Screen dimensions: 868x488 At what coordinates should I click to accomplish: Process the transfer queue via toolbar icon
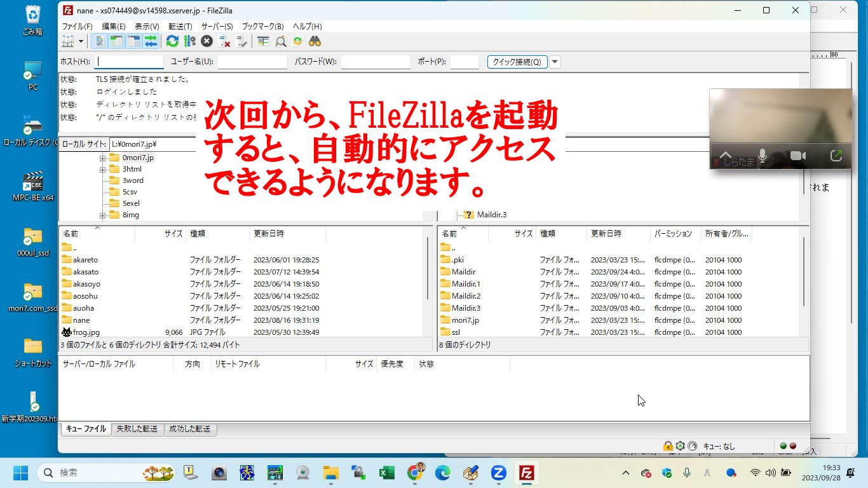[x=189, y=41]
